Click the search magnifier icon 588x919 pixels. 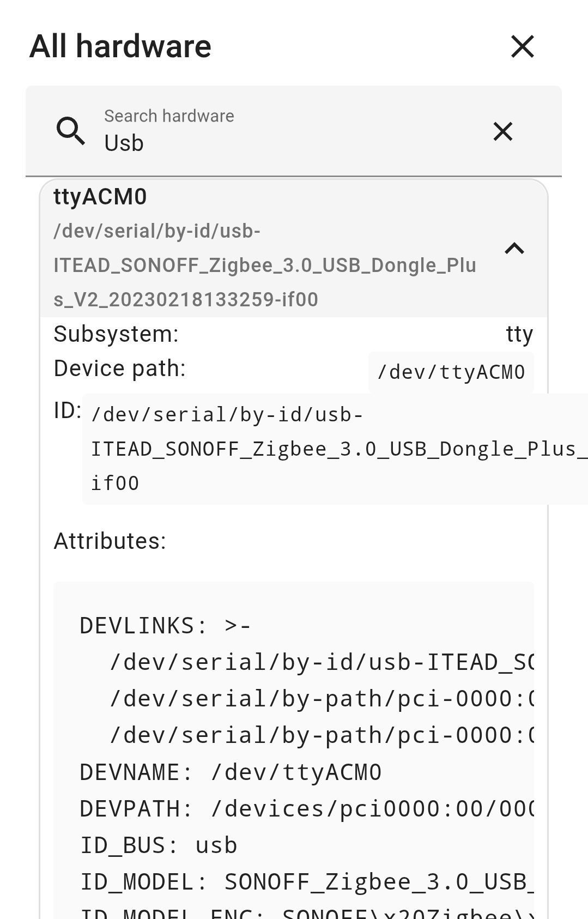[71, 131]
